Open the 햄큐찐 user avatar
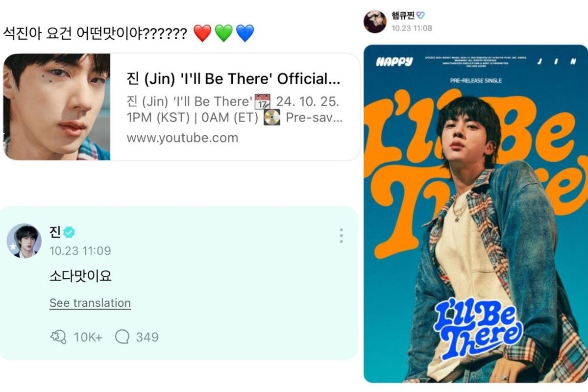Image resolution: width=588 pixels, height=392 pixels. [375, 21]
